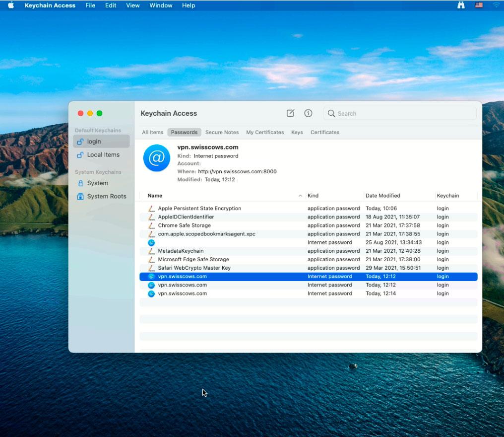Click the date 18 Aug 2021, 11:35:07
The image size is (504, 437).
click(x=393, y=217)
